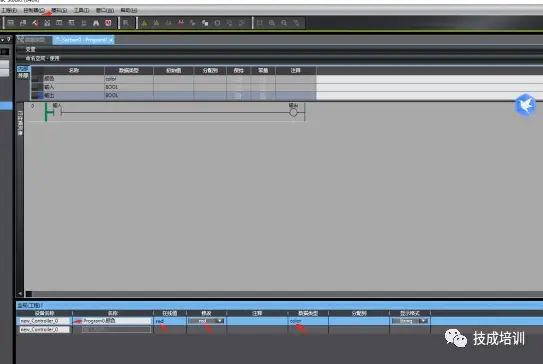The image size is (543, 364).
Task: Click the circle icon in controller toolbar
Action: pos(217,23)
